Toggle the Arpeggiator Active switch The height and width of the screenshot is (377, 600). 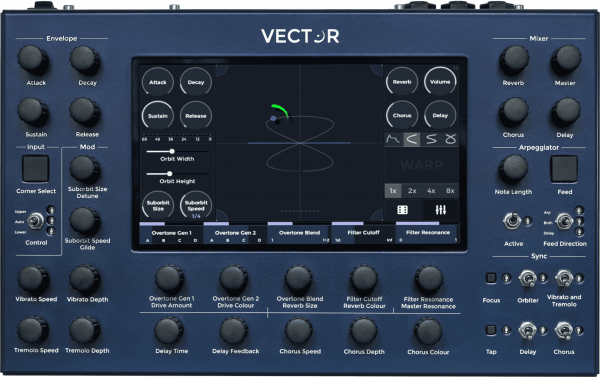pyautogui.click(x=512, y=221)
